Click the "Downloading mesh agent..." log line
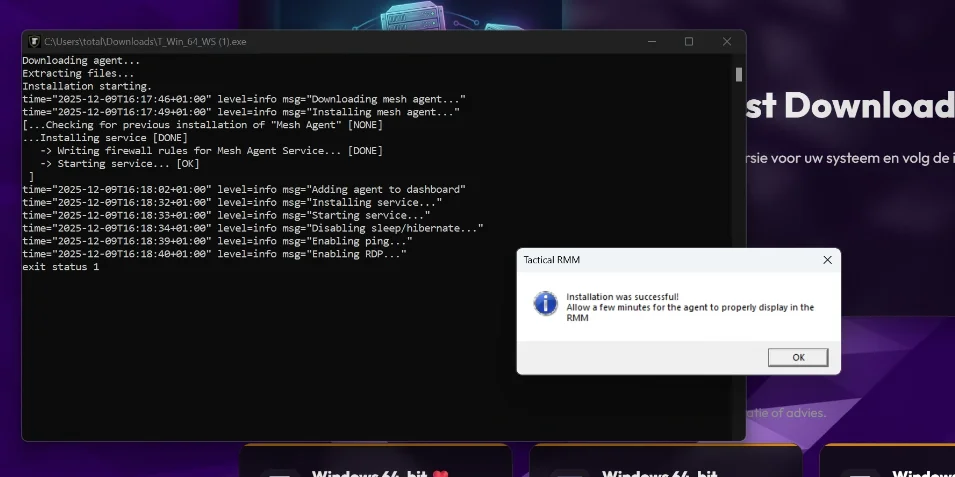 point(244,99)
